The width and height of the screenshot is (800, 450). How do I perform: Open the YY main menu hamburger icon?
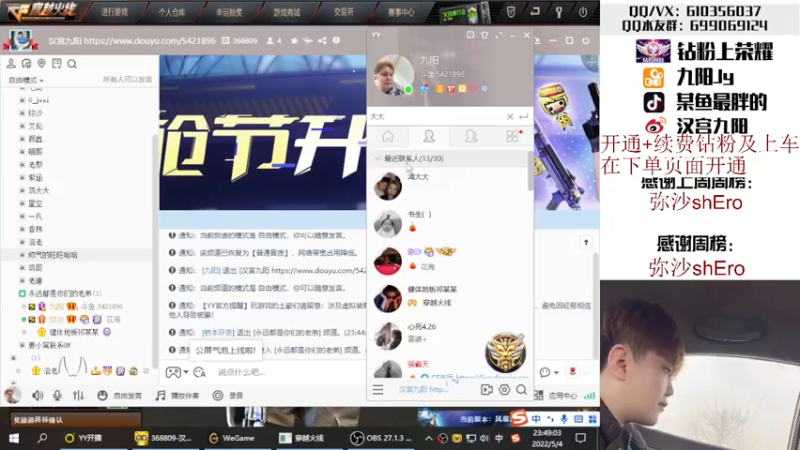(x=378, y=390)
